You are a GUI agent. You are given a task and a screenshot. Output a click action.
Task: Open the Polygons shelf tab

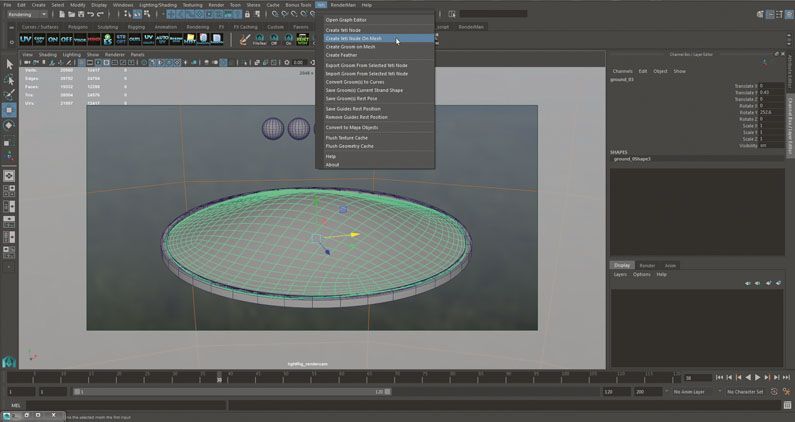click(x=76, y=27)
